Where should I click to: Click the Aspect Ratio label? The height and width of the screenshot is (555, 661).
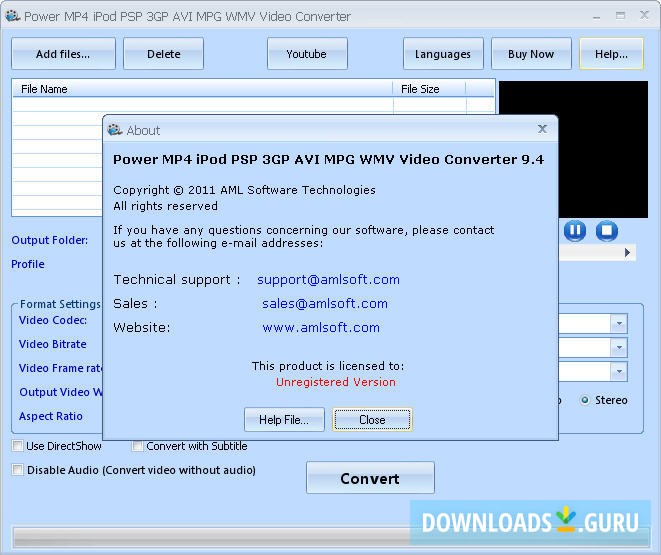click(x=51, y=416)
